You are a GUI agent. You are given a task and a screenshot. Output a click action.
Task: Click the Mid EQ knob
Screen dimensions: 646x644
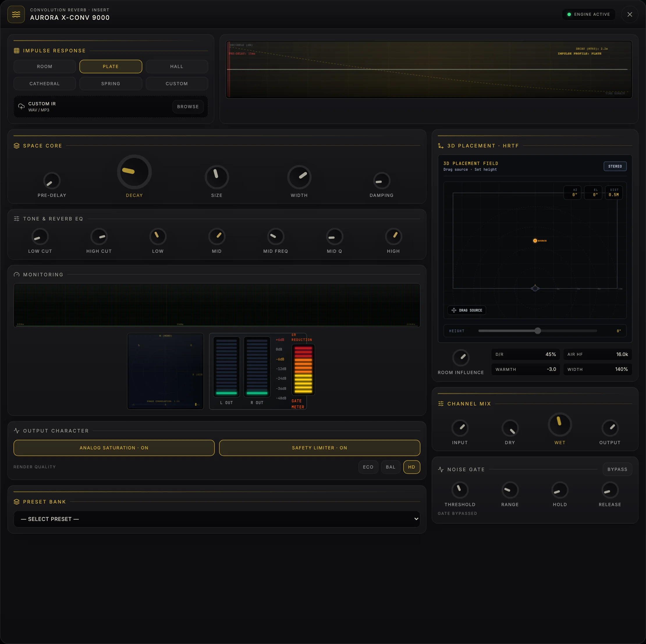(x=217, y=236)
